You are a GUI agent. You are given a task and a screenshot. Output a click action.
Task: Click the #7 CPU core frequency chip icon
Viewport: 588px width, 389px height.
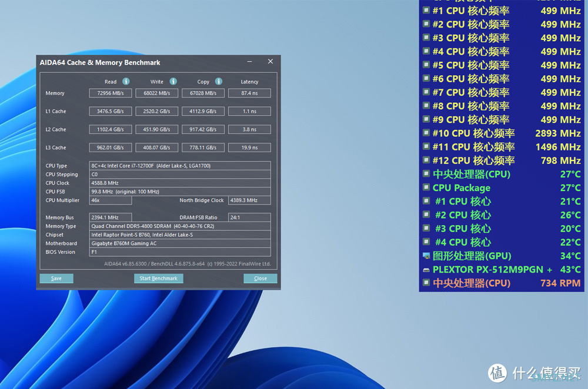[x=426, y=92]
